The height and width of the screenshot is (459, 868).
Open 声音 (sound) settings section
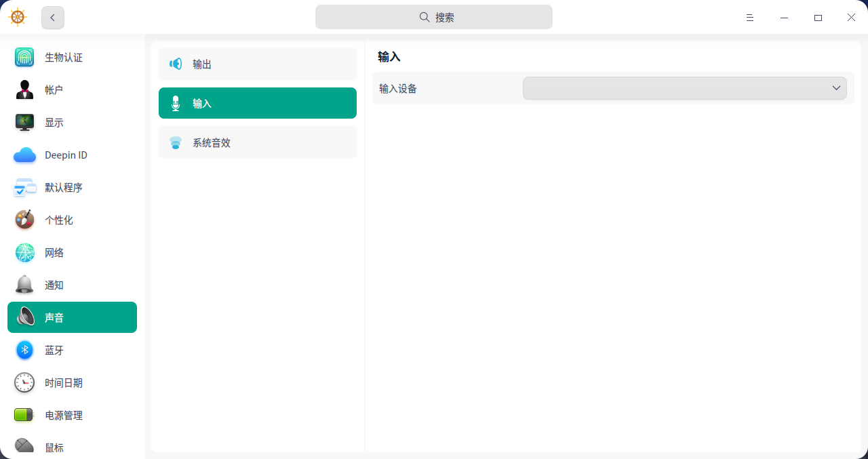54,317
